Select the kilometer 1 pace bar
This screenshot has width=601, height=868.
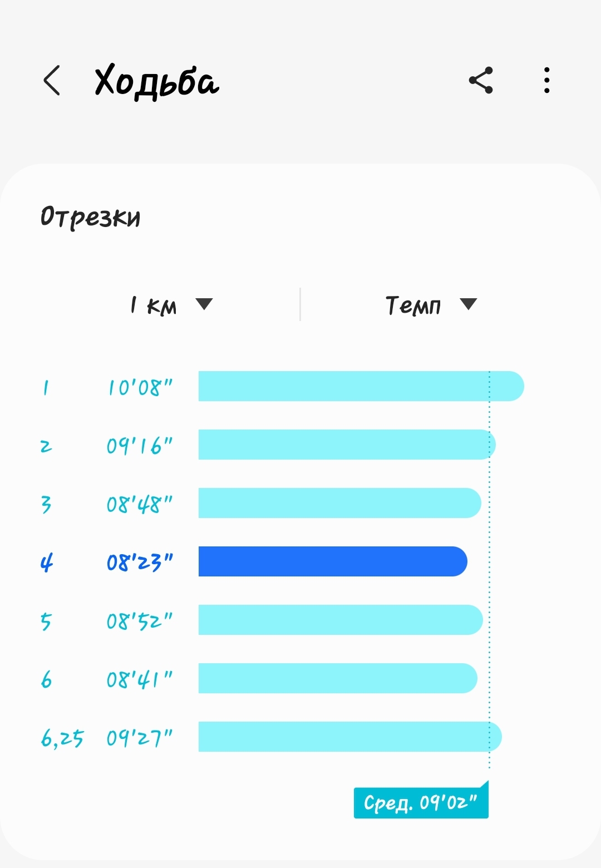[x=361, y=386]
